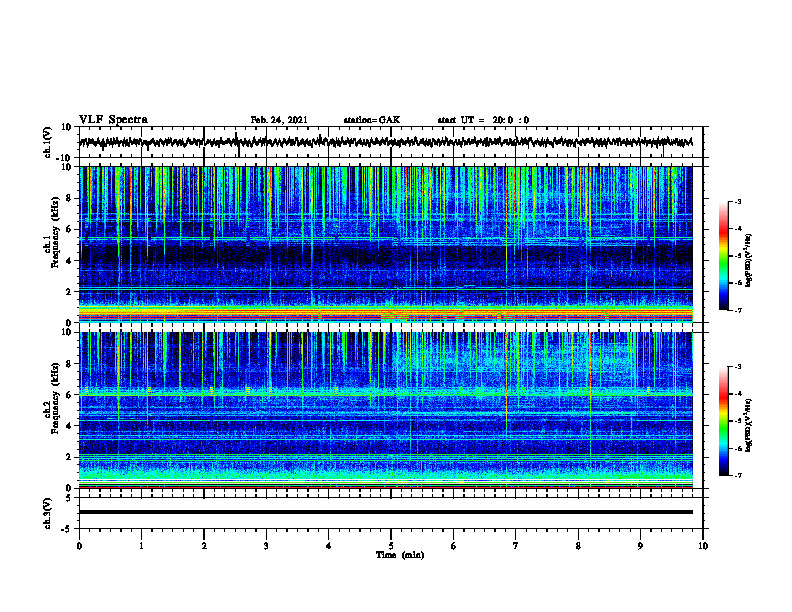Viewport: 792px width, 612px height.
Task: Click the "start UT = 20:0 :0" header text
Action: (483, 120)
